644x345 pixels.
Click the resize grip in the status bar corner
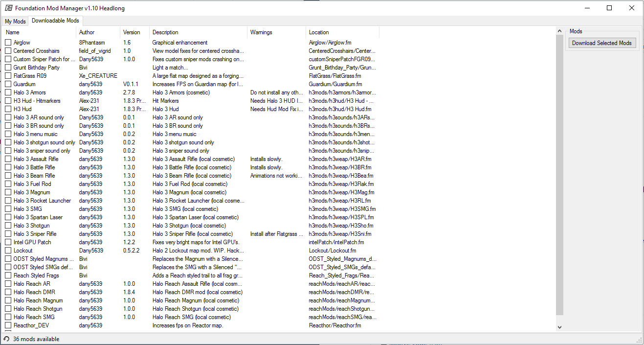(639, 340)
